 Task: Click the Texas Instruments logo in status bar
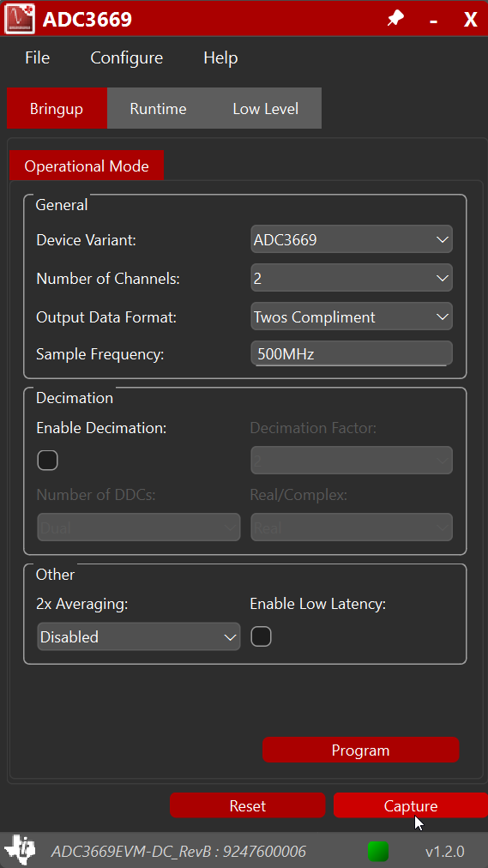click(20, 850)
